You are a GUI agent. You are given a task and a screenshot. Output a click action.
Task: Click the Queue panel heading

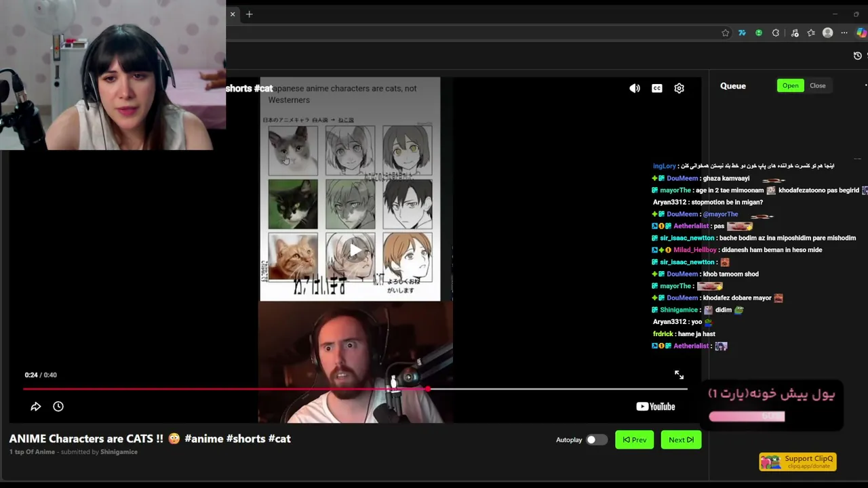(x=733, y=86)
